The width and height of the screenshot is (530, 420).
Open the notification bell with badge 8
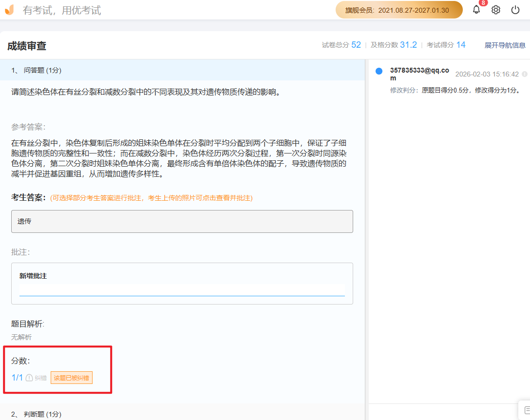476,10
